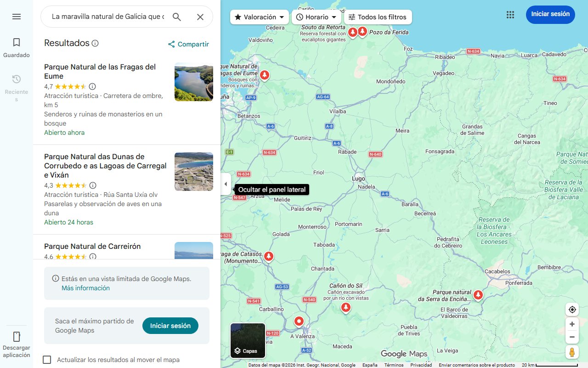Pick up the Street View pegman
588x368 pixels.
tap(572, 352)
